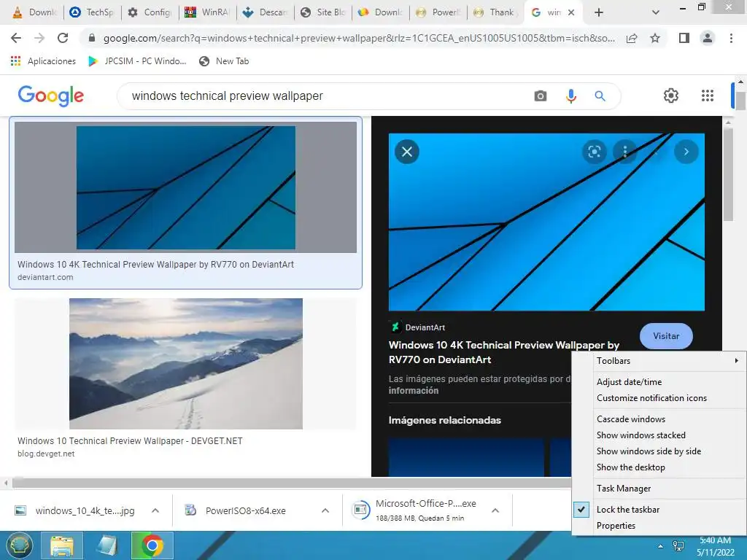The width and height of the screenshot is (747, 560).
Task: Open the blog.devget.net result link
Action: pyautogui.click(x=46, y=454)
